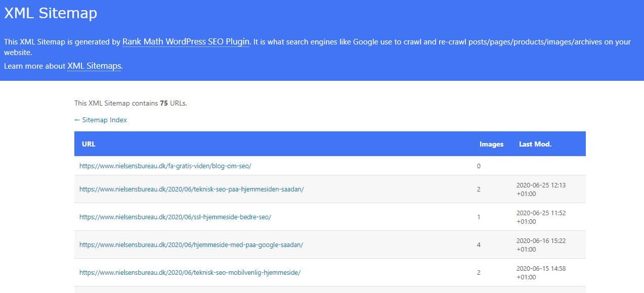Open the teknisk-seo-paa-hjemmesiden-saadan link
This screenshot has height=293, width=644.
tap(191, 189)
